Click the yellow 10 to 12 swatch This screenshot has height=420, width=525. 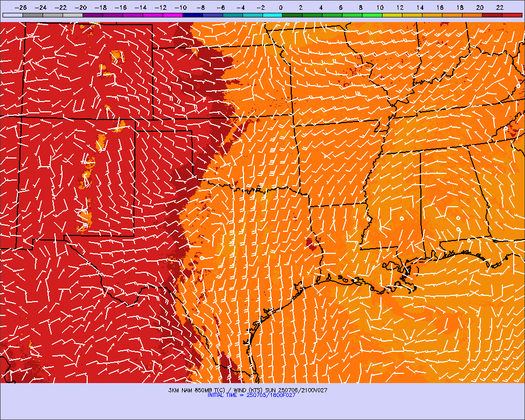click(392, 15)
